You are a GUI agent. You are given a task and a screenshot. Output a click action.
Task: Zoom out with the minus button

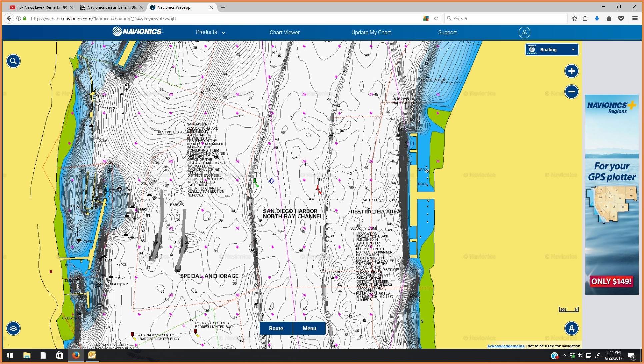point(571,92)
